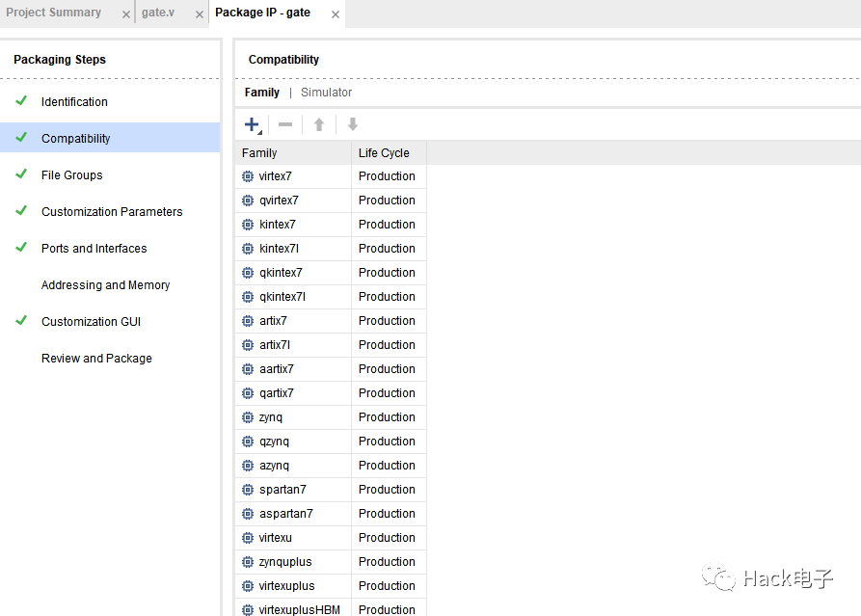Select the qzynq family name
861x616 pixels.
point(274,442)
